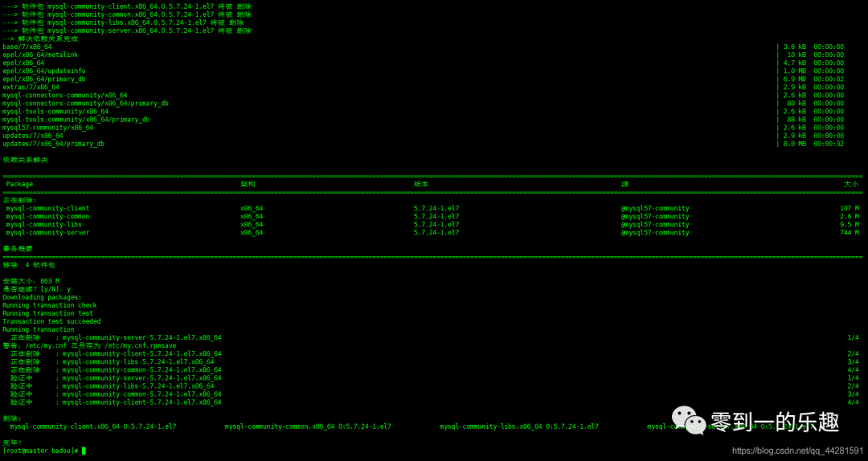Click the '是否继续?[y/N]:y' prompt line
The image size is (868, 461).
[x=36, y=289]
